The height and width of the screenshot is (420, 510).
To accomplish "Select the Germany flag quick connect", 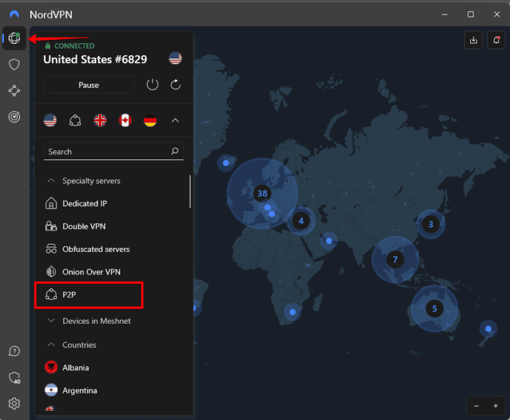I will [x=151, y=120].
